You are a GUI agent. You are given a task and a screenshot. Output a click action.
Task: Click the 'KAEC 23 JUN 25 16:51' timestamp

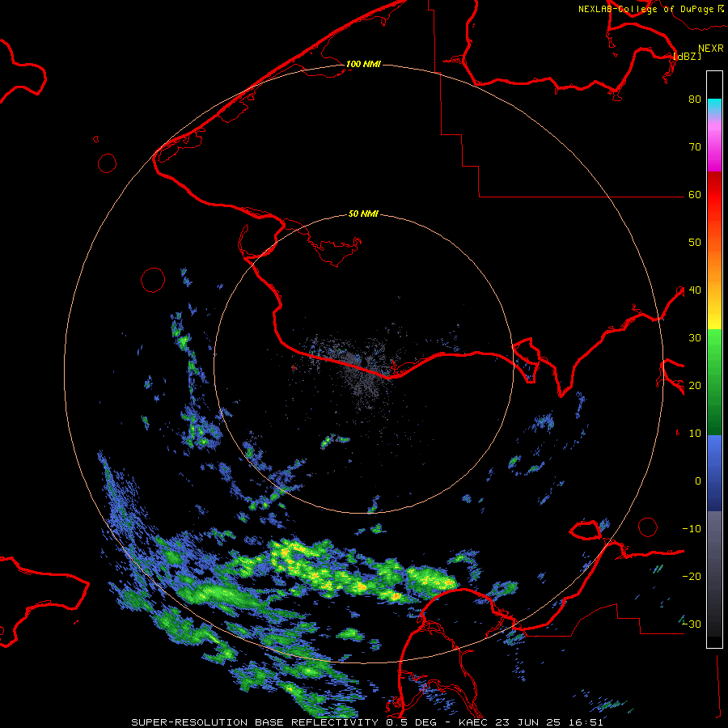coord(531,722)
